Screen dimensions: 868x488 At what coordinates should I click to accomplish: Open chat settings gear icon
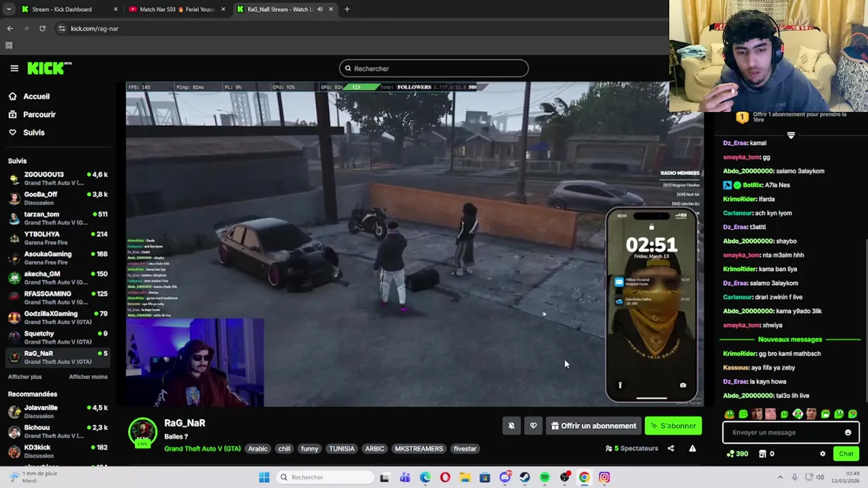[823, 454]
